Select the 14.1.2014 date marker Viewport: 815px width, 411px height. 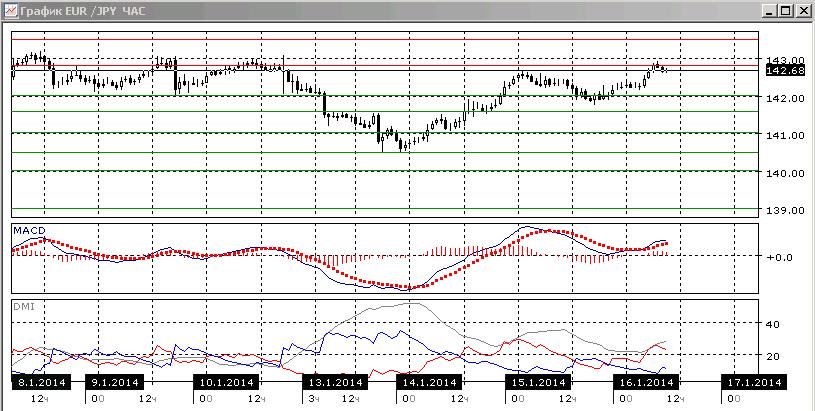429,382
